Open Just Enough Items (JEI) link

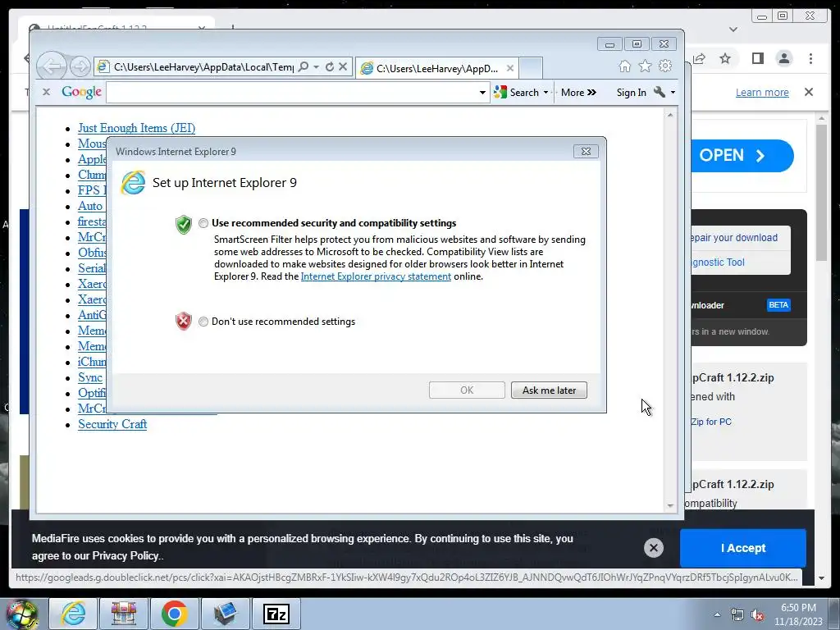(137, 128)
